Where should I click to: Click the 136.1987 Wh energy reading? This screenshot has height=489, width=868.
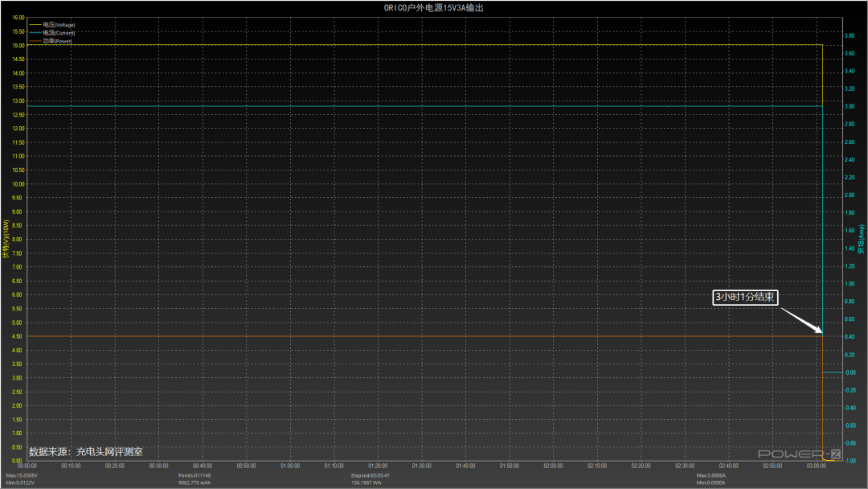click(x=366, y=483)
